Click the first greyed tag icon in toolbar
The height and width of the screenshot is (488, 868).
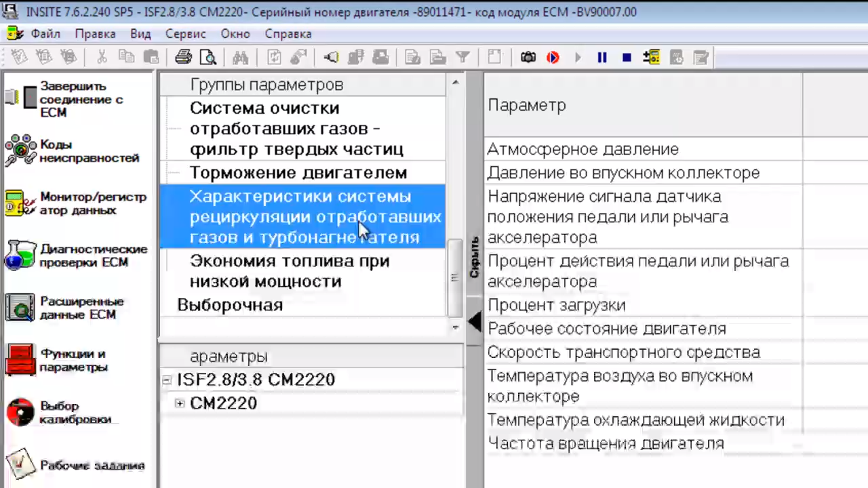point(20,58)
